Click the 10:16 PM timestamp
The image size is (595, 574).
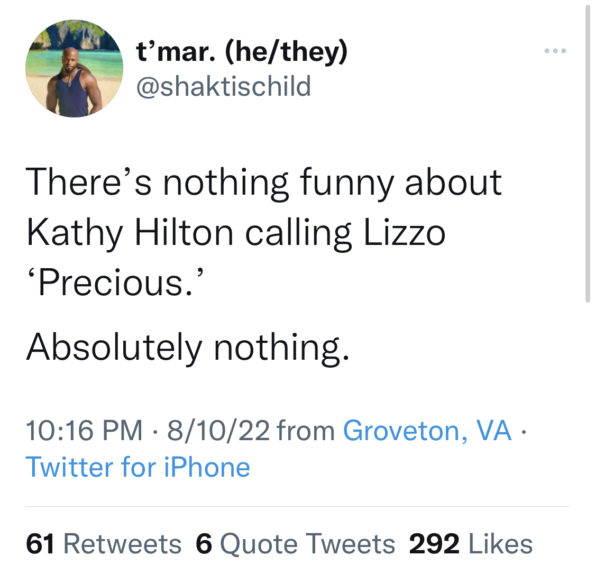[84, 430]
